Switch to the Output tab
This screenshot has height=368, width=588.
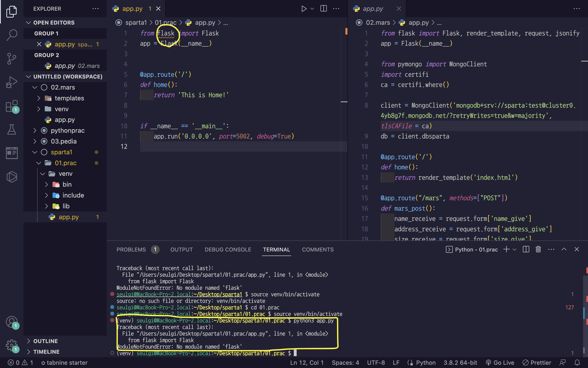182,249
